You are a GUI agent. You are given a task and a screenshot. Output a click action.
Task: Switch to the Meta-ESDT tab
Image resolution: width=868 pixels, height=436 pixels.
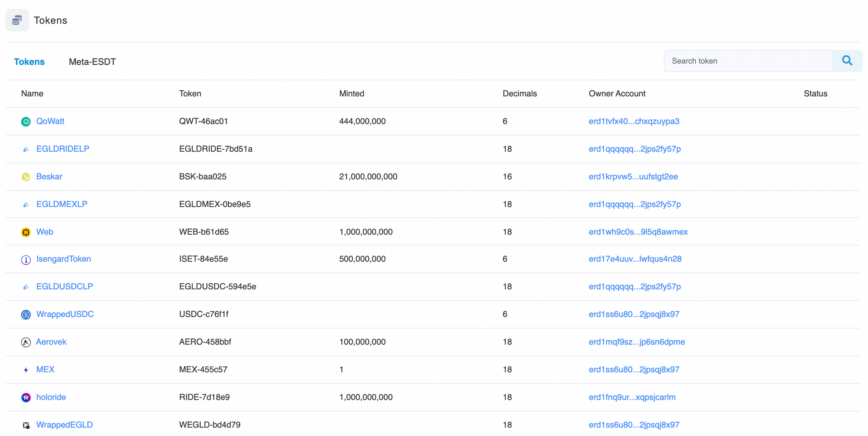[92, 62]
